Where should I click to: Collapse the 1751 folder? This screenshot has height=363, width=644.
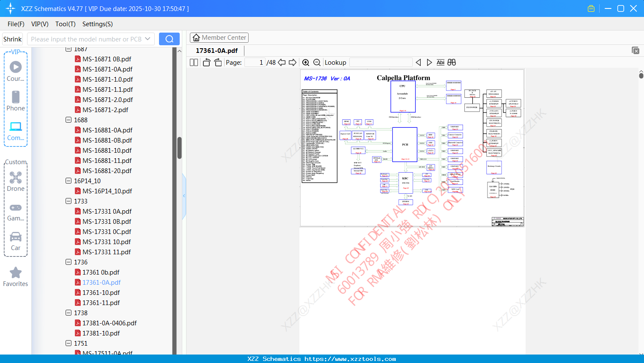tap(69, 343)
